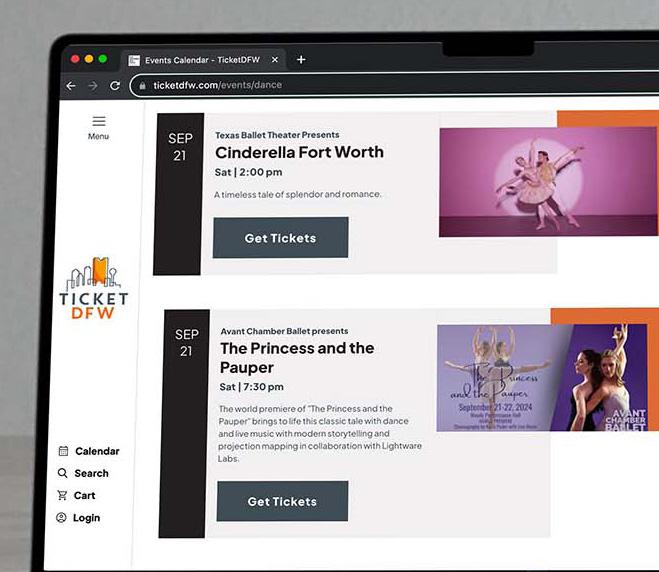Open a new tab with plus icon
Image resolution: width=659 pixels, height=572 pixels.
click(x=301, y=60)
